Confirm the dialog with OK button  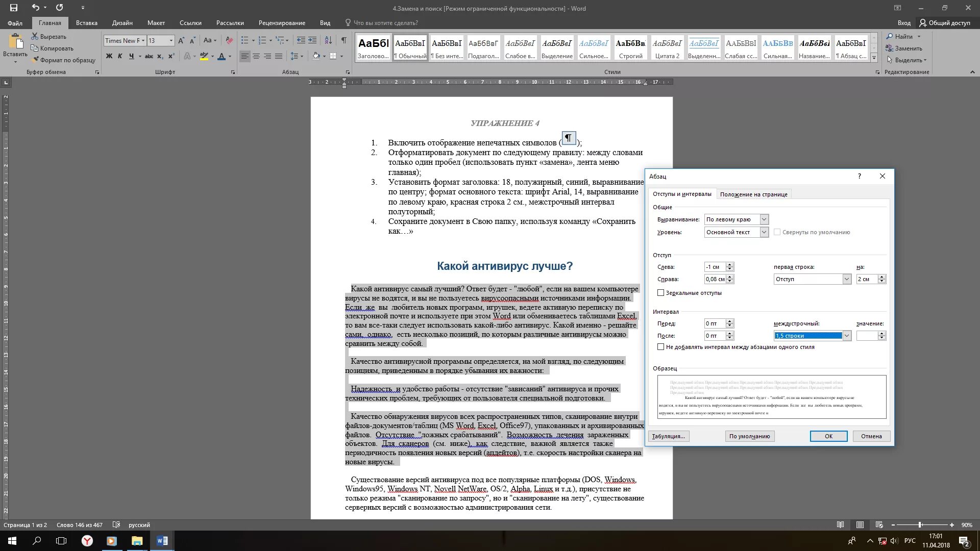point(828,436)
